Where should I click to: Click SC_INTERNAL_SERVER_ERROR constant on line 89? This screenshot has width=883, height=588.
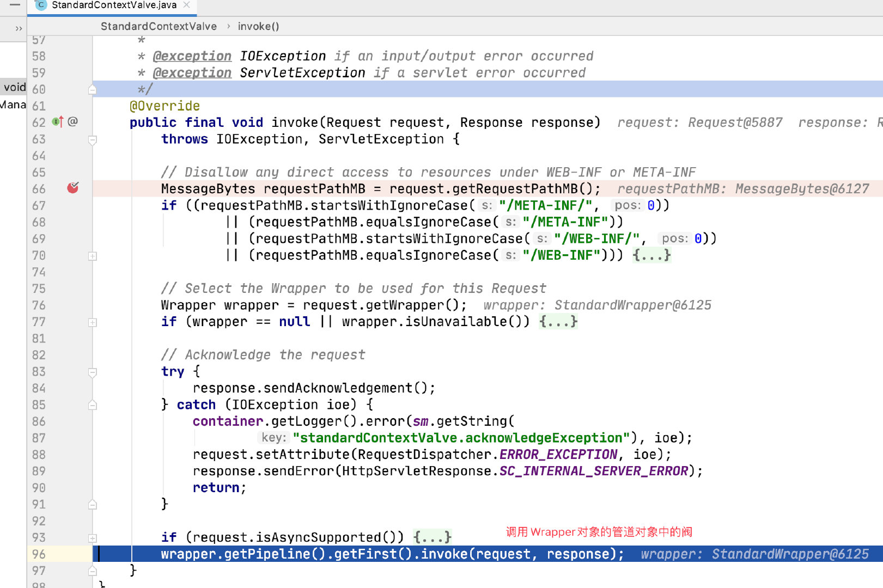click(594, 471)
